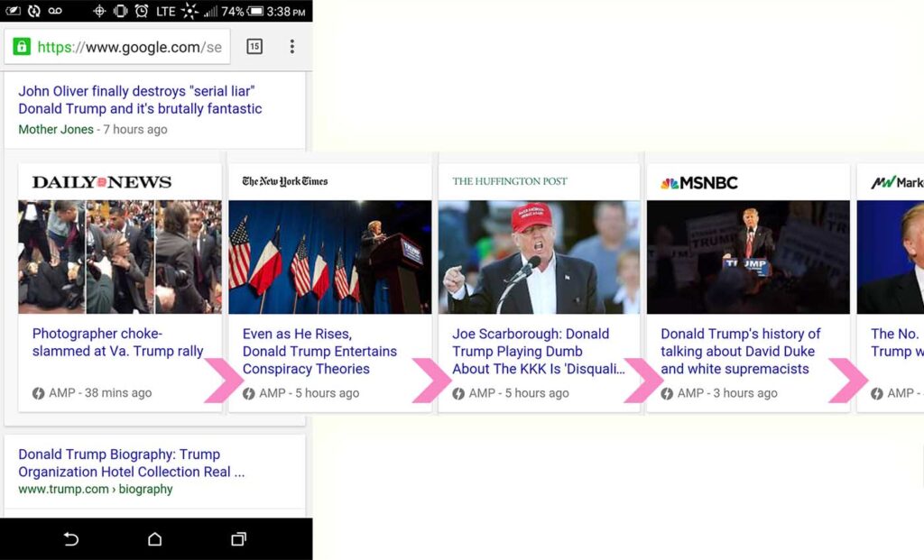
Task: Tap the alarm clock status icon
Action: pos(142,11)
